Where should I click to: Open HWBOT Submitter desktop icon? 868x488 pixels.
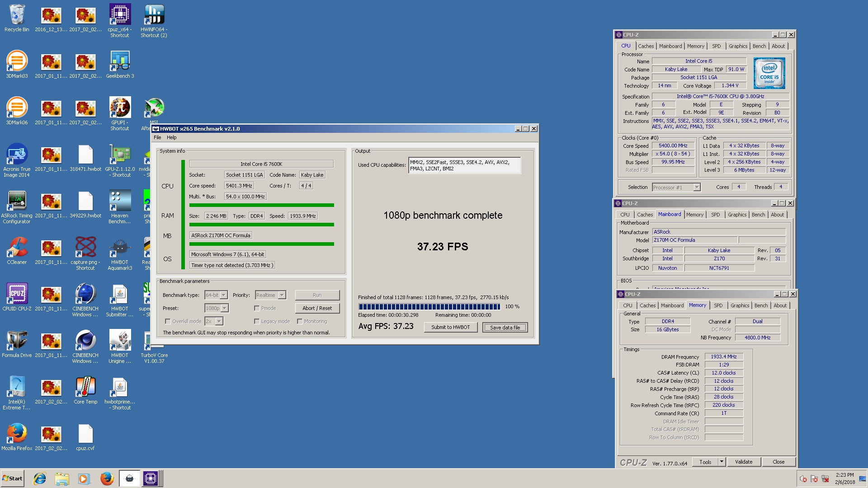pos(120,300)
